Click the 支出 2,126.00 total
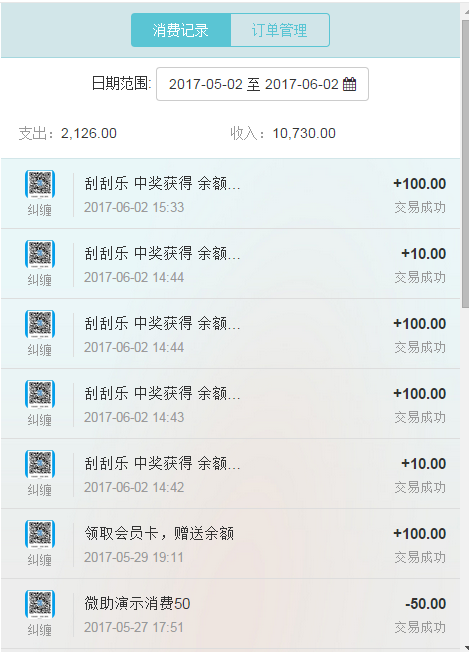This screenshot has height=652, width=469. coord(67,133)
